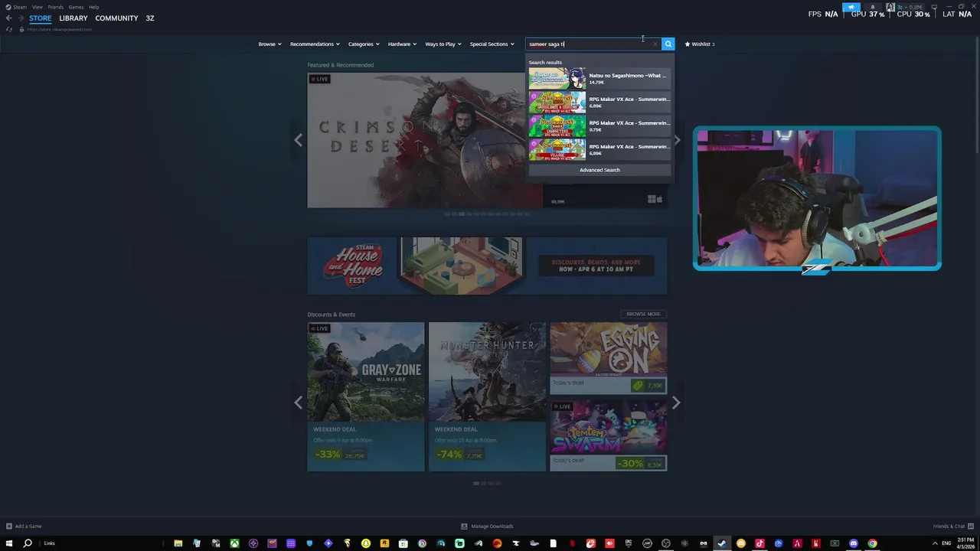The height and width of the screenshot is (551, 980).
Task: Select the Natsu no Sagashimono search result
Action: [x=599, y=78]
